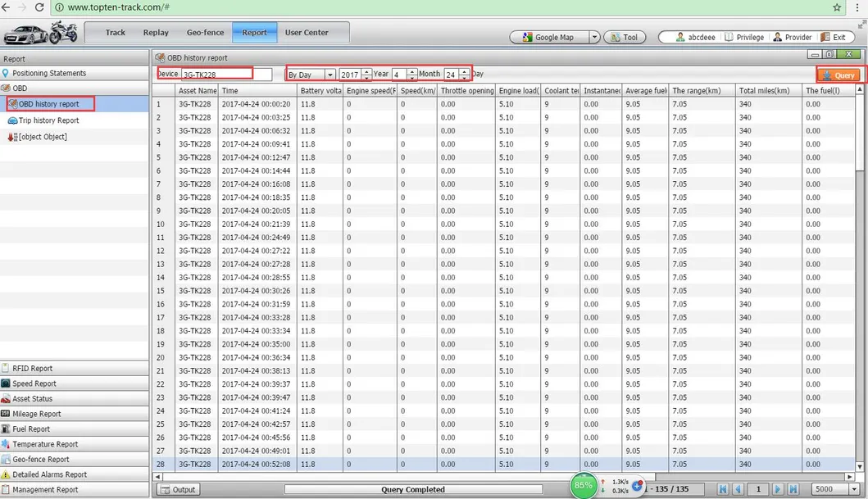Sort by Asset Name column header
The width and height of the screenshot is (868, 499).
(x=197, y=90)
